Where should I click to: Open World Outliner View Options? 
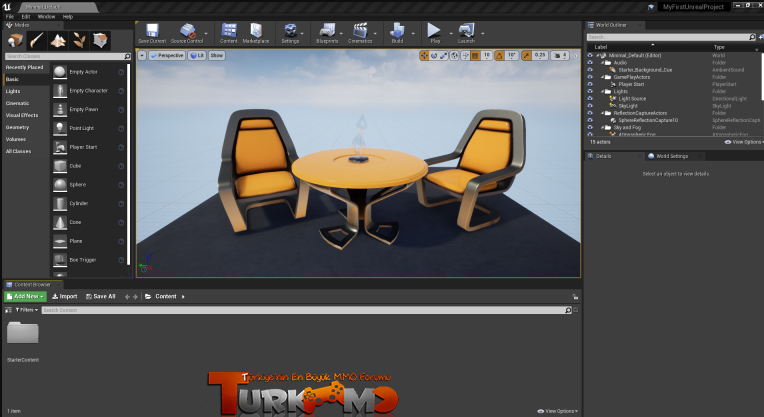[744, 142]
